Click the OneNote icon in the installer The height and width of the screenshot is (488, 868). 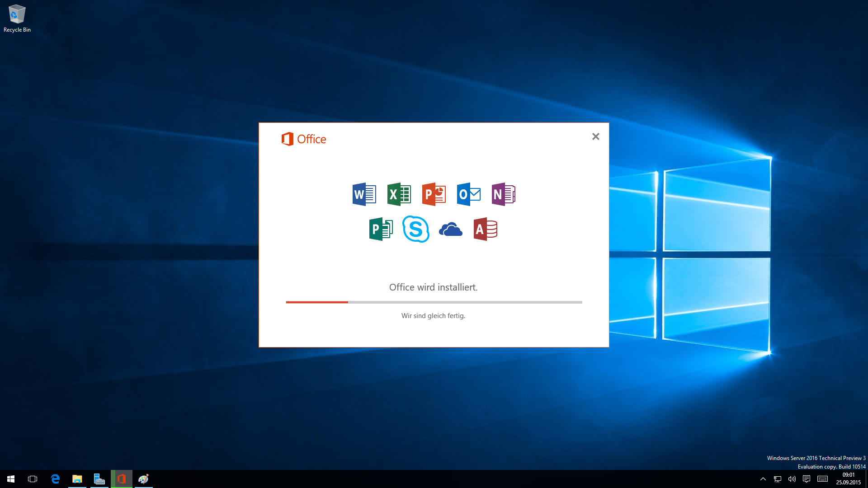(x=503, y=194)
